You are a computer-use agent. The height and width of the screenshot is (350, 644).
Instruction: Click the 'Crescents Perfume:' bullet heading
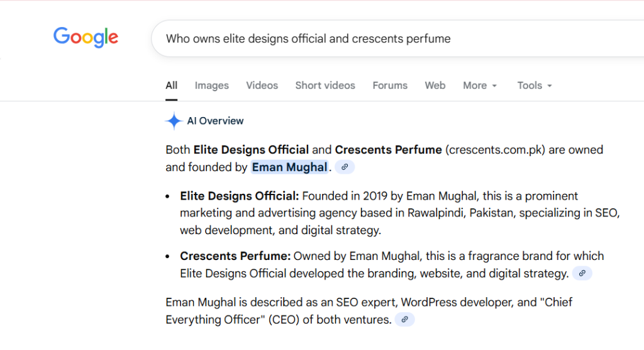[235, 256]
